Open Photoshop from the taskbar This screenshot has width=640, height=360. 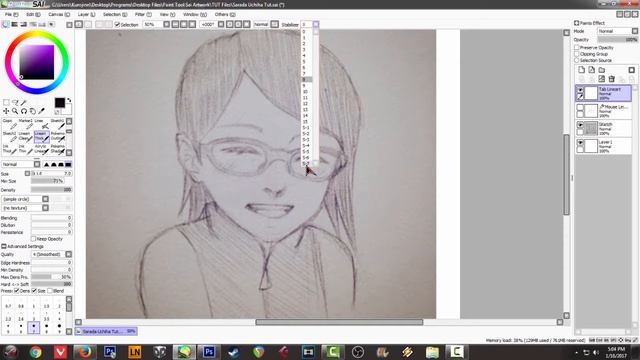pyautogui.click(x=209, y=351)
